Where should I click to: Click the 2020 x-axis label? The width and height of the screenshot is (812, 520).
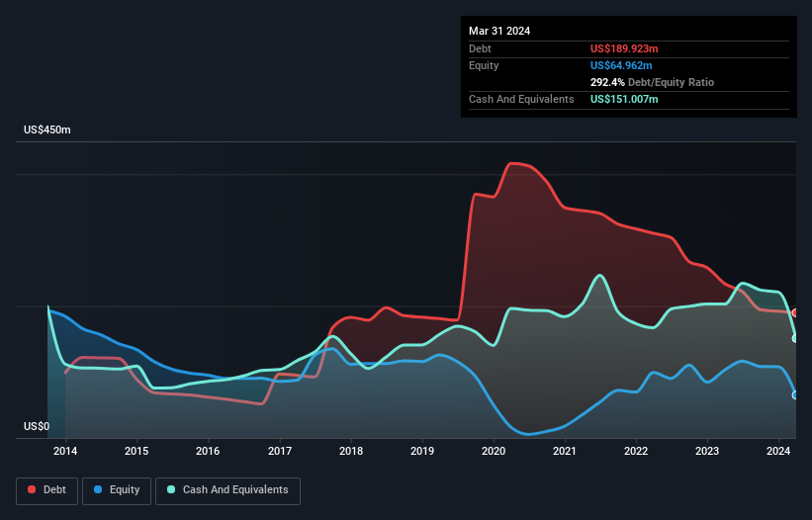click(x=494, y=451)
